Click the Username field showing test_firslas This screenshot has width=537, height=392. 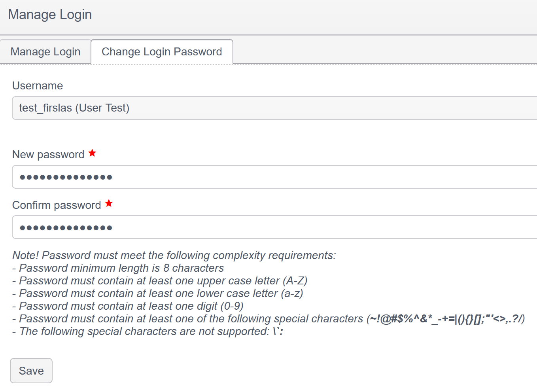[x=274, y=108]
